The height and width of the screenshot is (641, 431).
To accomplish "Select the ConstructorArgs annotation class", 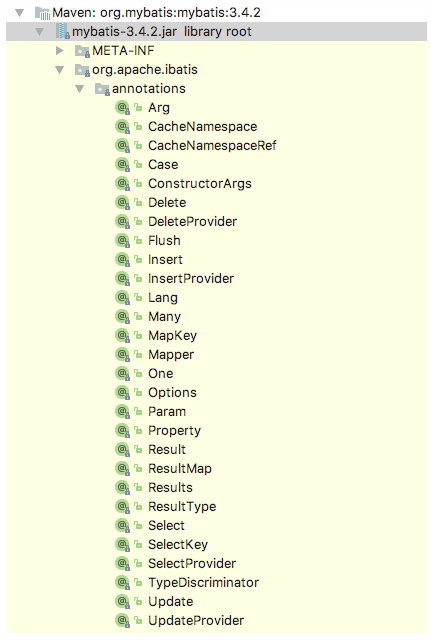I will coord(200,184).
